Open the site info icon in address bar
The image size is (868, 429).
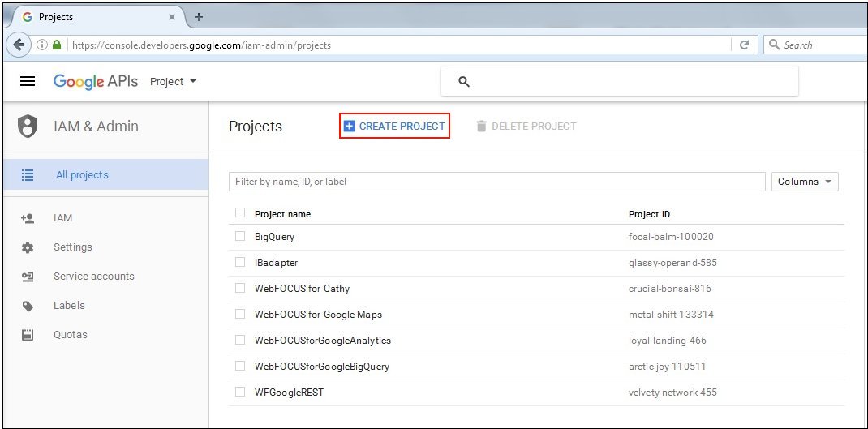(x=42, y=45)
